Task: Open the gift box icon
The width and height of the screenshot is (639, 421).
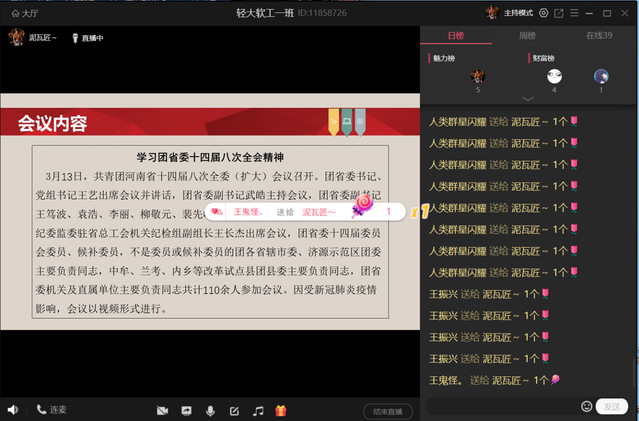Action: (281, 411)
